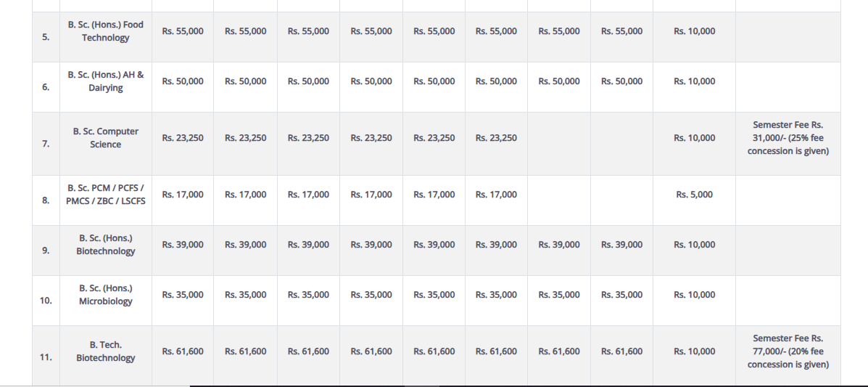
Task: Select serial number 11 in the table
Action: point(46,357)
